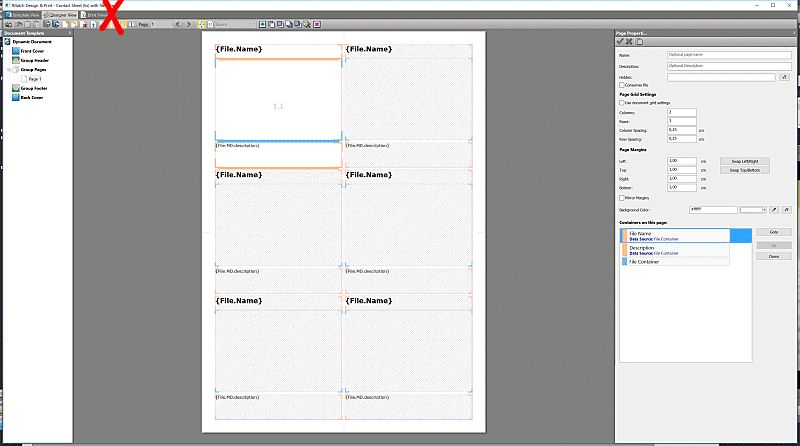This screenshot has height=446, width=800.
Task: Collapse the Group Pages tree node
Action: pos(9,69)
